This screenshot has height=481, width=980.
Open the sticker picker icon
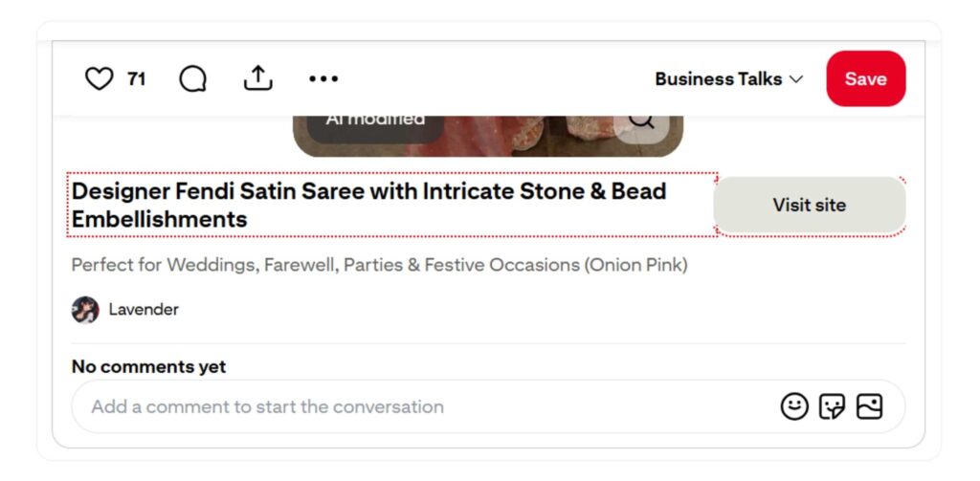832,406
